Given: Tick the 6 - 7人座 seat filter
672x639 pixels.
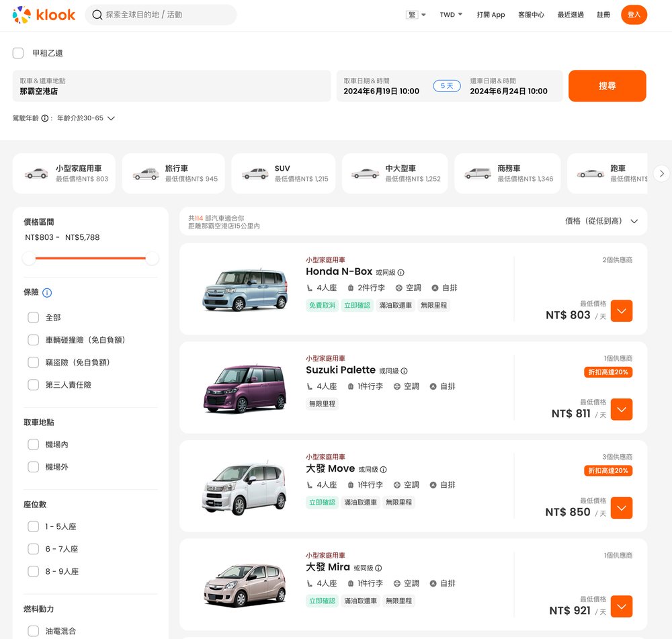Looking at the screenshot, I should 33,549.
